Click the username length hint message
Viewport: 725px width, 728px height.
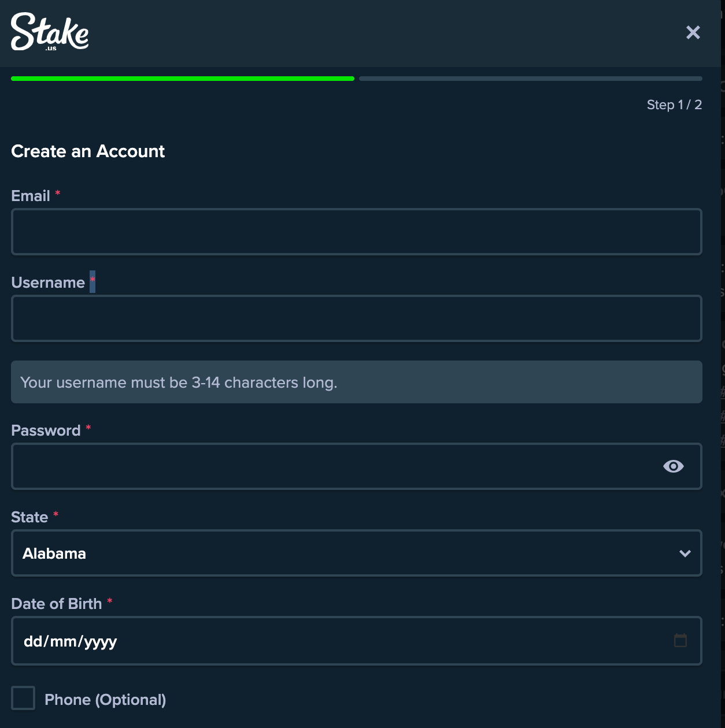[179, 382]
